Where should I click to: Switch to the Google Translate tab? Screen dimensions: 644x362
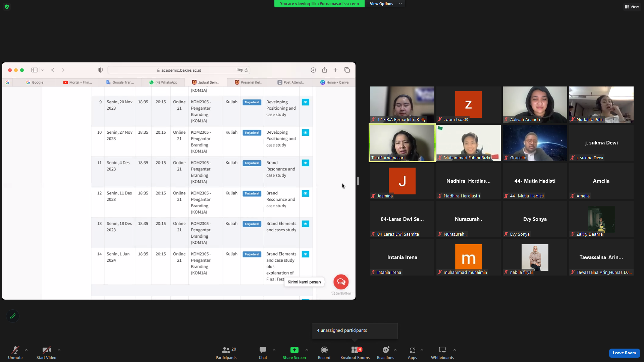point(120,82)
